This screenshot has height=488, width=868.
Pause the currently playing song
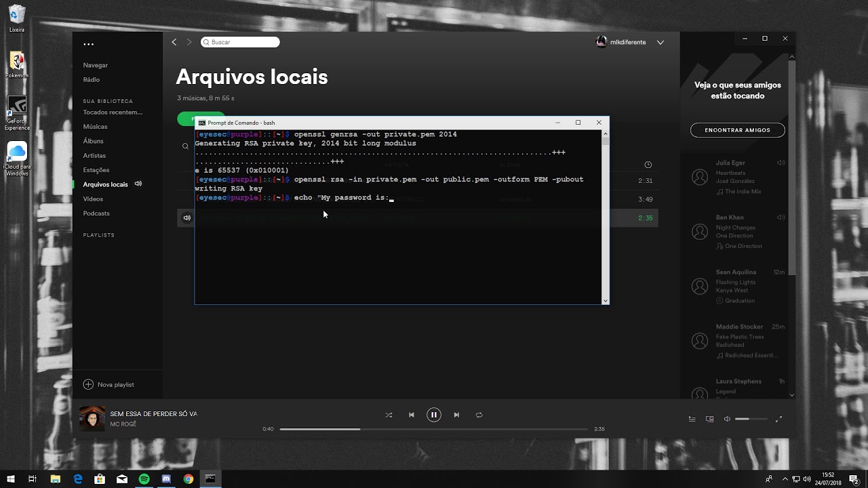point(434,415)
